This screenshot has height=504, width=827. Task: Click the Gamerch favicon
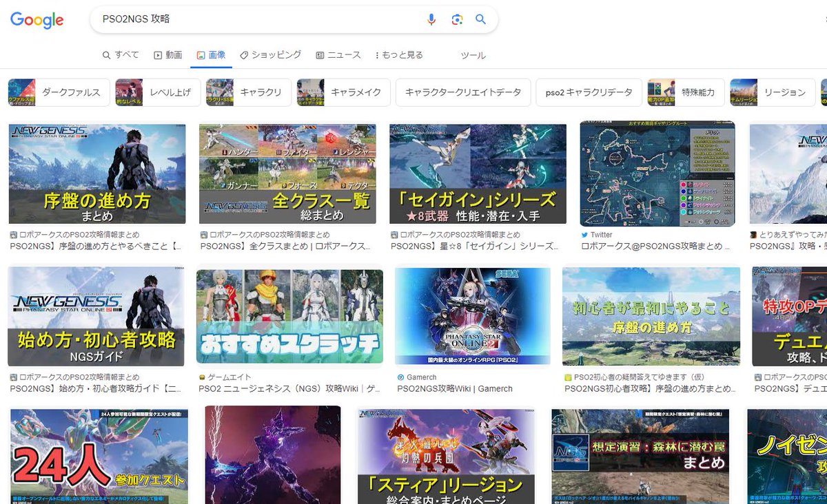[400, 377]
